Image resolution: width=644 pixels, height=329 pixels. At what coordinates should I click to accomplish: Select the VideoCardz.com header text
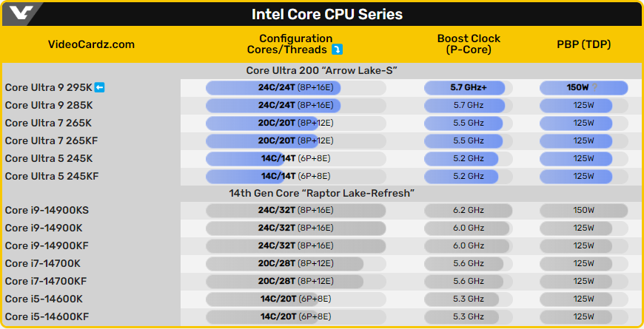point(91,44)
